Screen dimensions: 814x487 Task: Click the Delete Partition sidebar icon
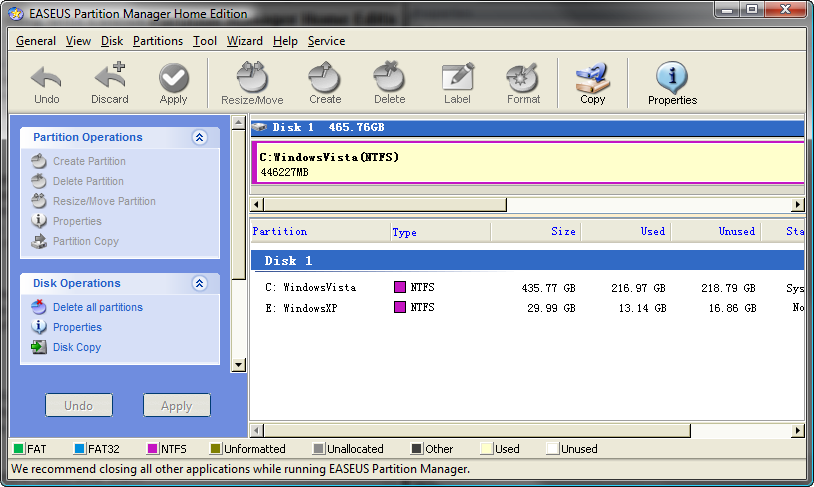(39, 181)
